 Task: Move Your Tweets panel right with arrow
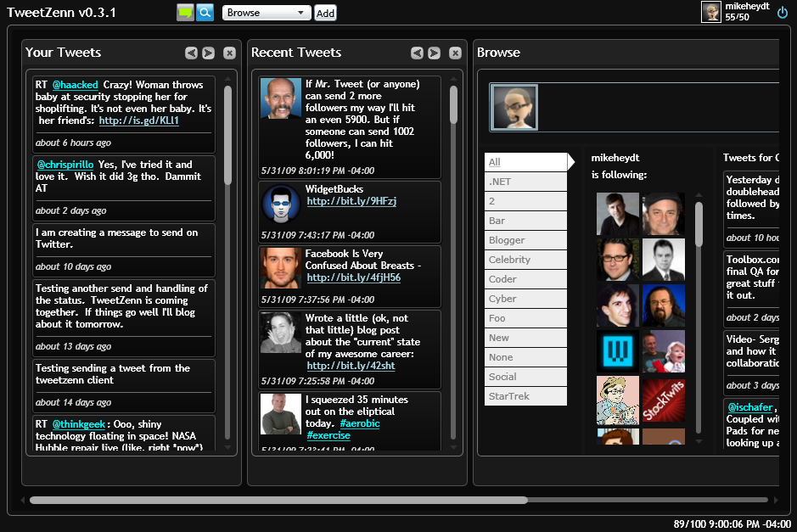click(x=209, y=53)
